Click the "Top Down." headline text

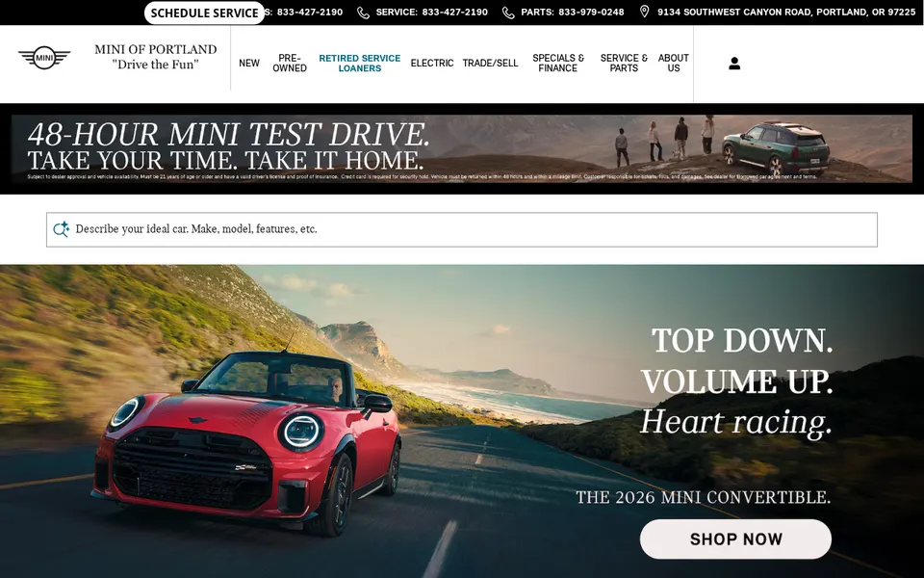(742, 341)
